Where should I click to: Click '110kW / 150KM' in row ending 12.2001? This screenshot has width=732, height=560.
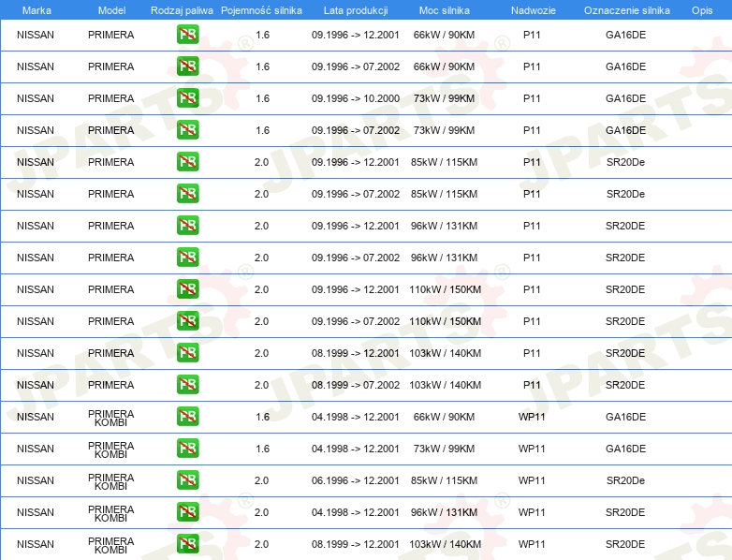point(446,289)
